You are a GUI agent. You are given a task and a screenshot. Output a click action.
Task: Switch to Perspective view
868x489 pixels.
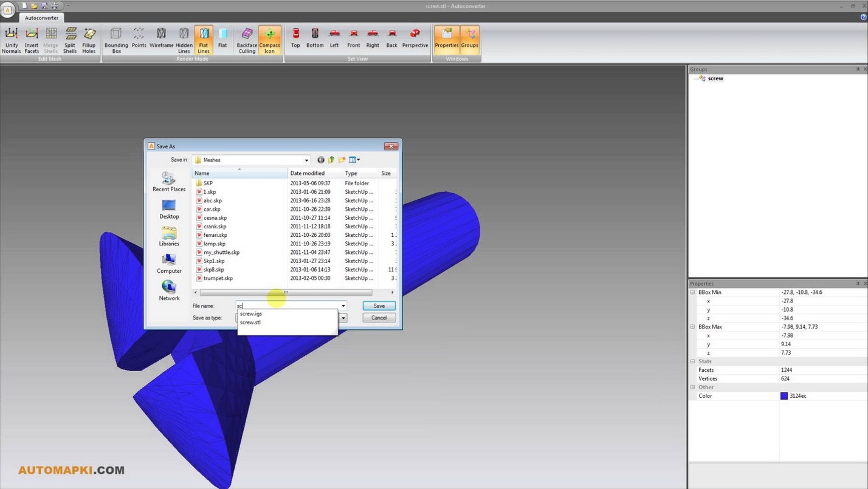click(415, 38)
